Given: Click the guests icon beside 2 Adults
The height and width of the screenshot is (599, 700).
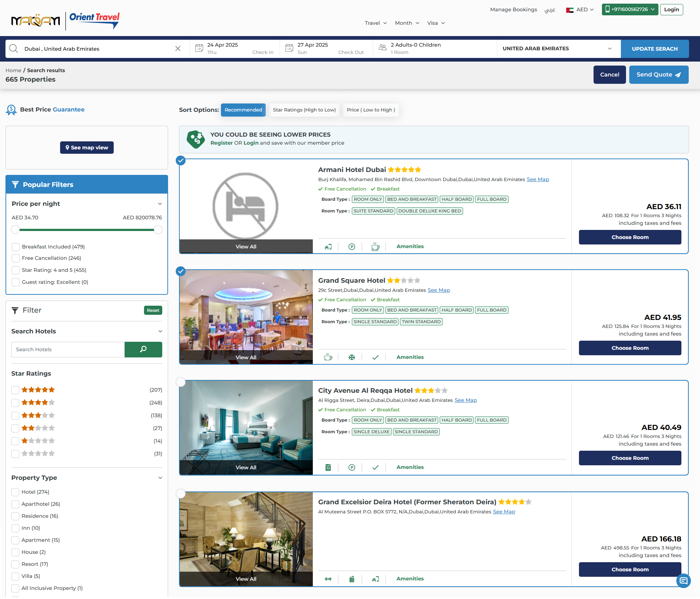Looking at the screenshot, I should click(382, 48).
